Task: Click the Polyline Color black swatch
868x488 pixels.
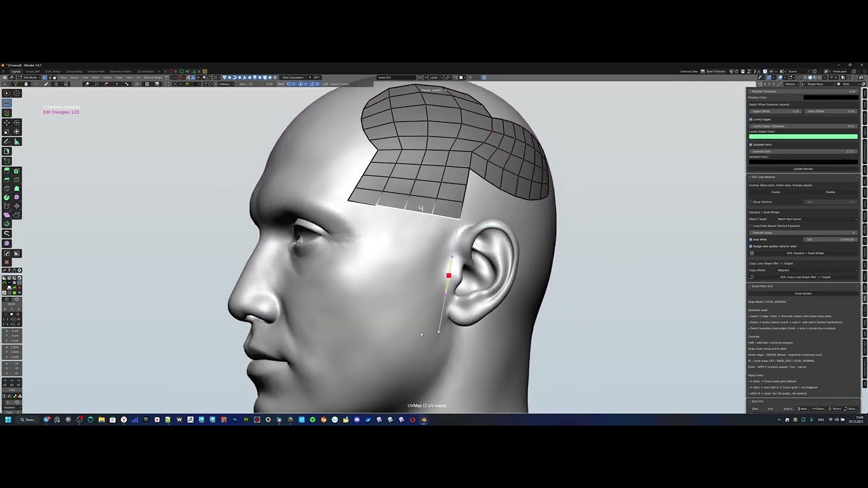Action: click(831, 97)
